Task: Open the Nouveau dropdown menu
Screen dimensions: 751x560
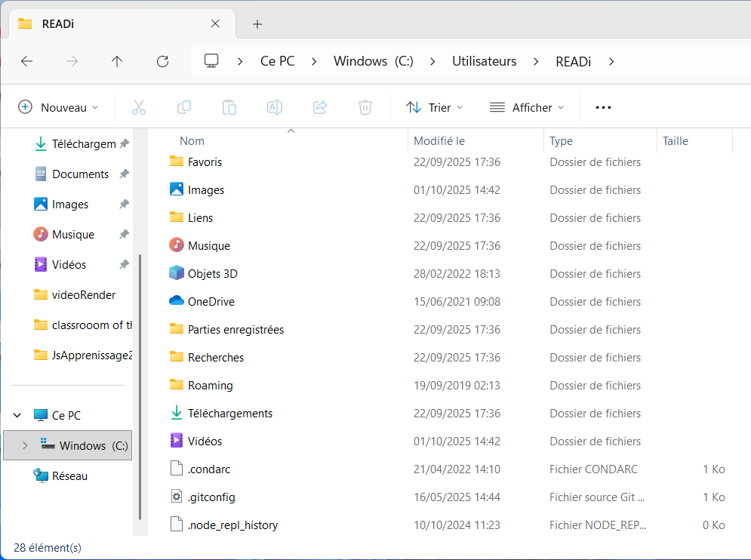Action: pyautogui.click(x=59, y=107)
